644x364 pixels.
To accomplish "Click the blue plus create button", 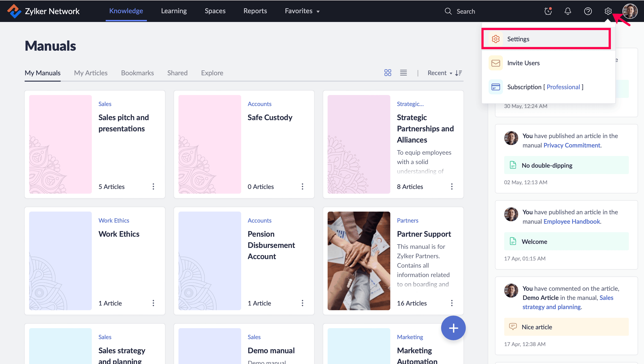I will coord(453,328).
